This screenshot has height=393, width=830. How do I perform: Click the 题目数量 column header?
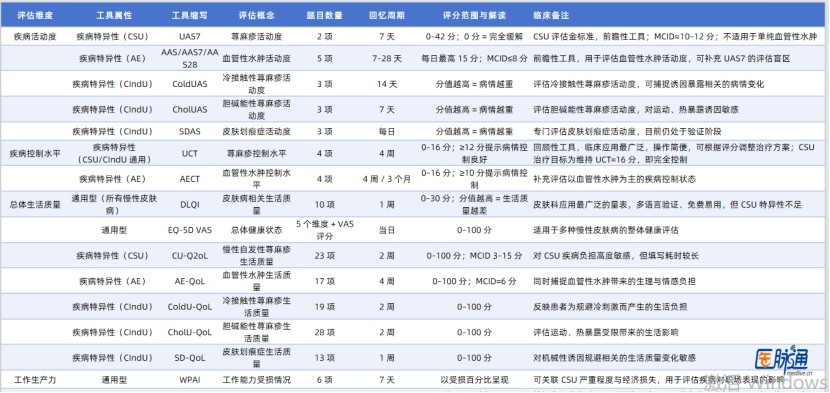tap(324, 15)
